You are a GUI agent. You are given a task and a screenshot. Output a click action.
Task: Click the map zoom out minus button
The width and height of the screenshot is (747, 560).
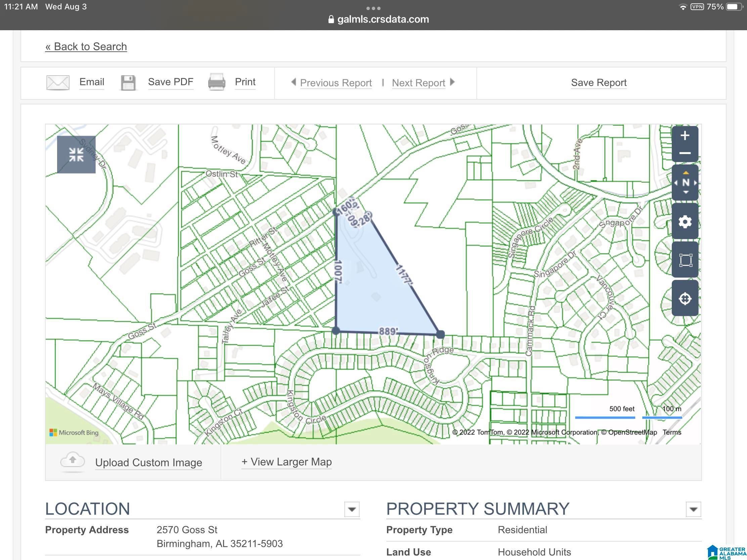tap(685, 153)
